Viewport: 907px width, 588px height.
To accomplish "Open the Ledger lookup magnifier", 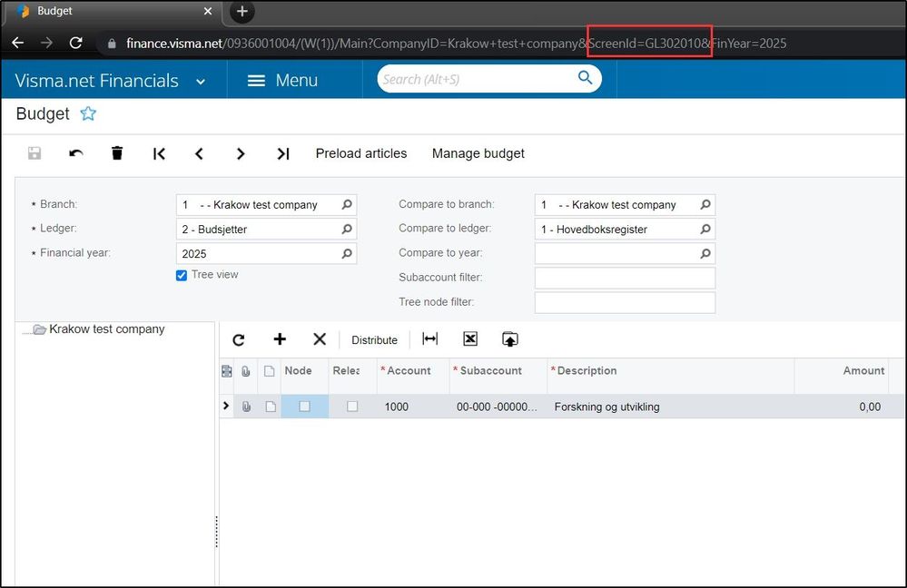I will tap(347, 229).
